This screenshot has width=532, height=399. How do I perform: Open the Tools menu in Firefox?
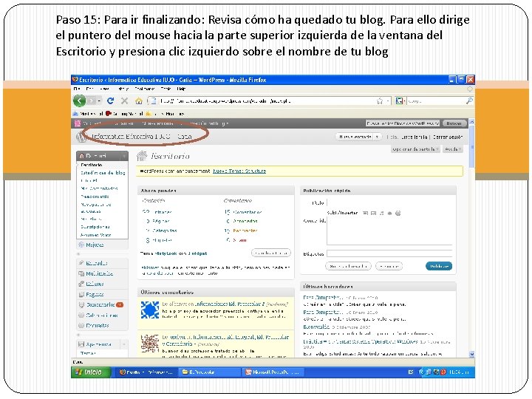coord(166,89)
